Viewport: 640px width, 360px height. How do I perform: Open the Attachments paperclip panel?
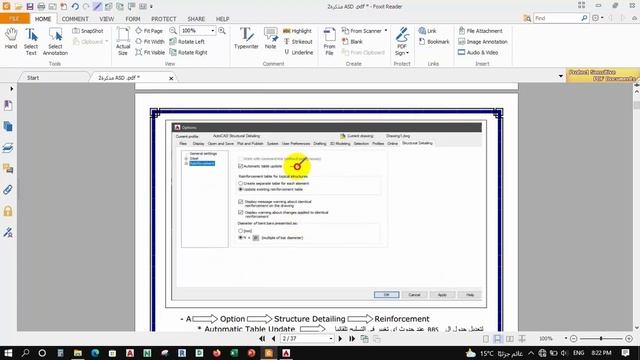pos(8,190)
